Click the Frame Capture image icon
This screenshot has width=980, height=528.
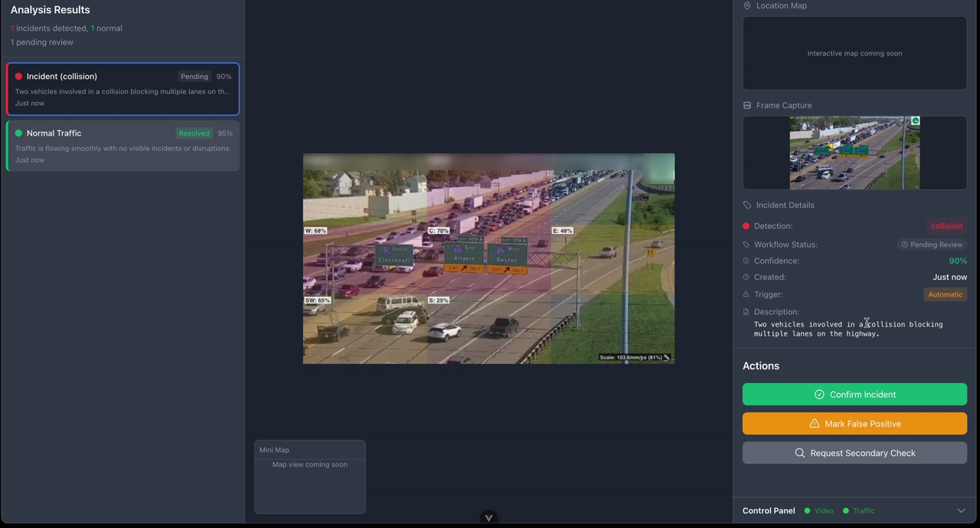[x=747, y=105]
